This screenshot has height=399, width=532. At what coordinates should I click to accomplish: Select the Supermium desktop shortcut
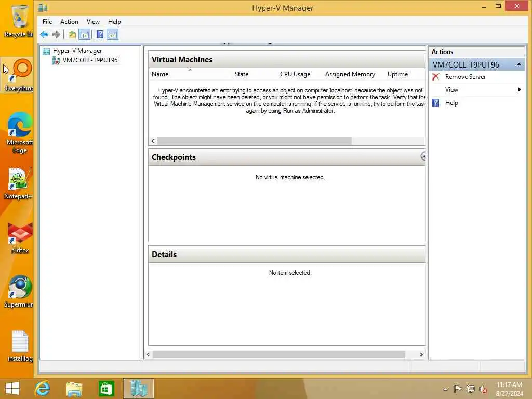[x=19, y=291]
